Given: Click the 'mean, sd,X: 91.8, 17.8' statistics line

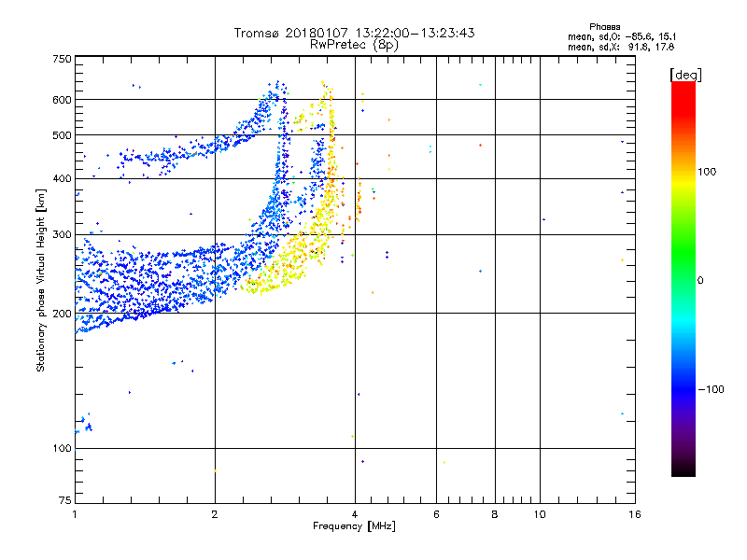Looking at the screenshot, I should coord(621,47).
